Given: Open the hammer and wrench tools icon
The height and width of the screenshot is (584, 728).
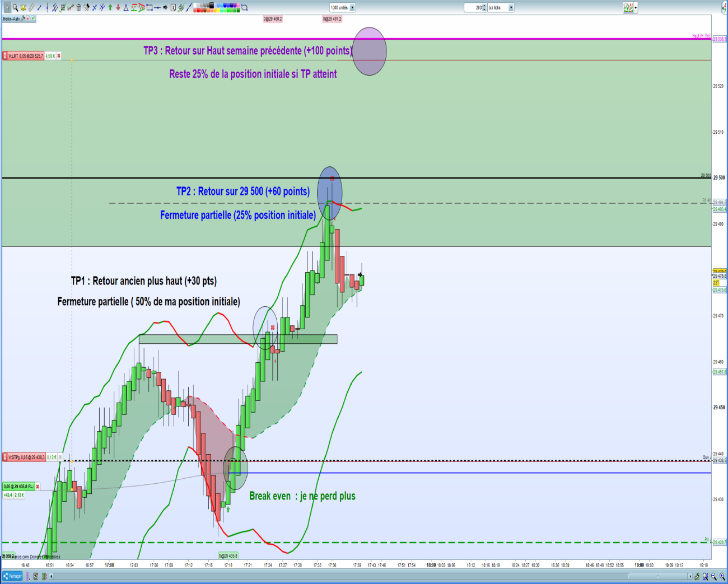Looking at the screenshot, I should click(86, 8).
